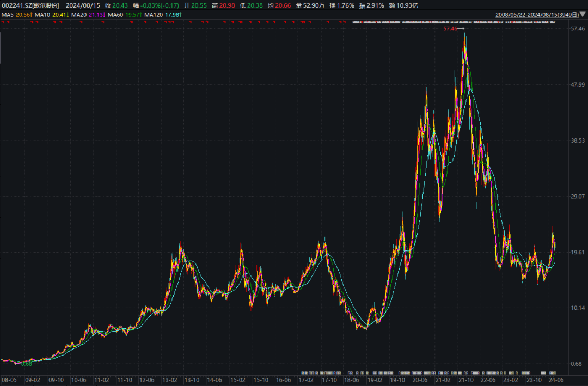Open the date range dropdown triangle
Screen dimensions: 588x386
tap(583, 15)
